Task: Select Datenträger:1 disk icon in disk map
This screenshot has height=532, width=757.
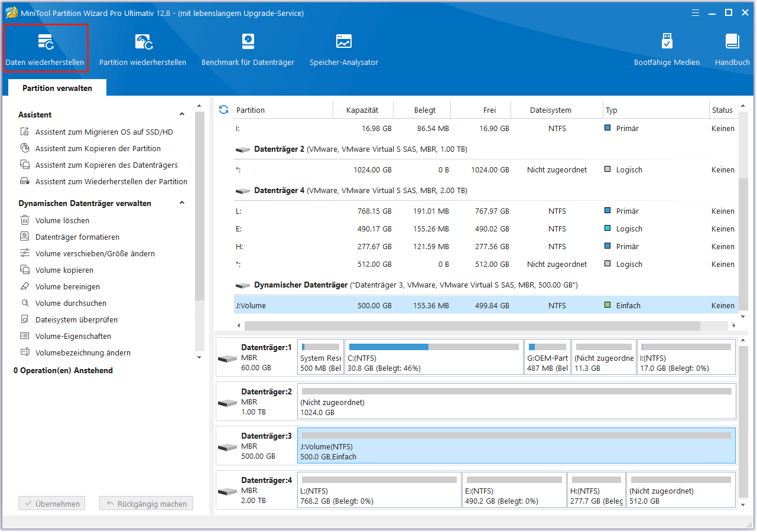Action: (228, 358)
